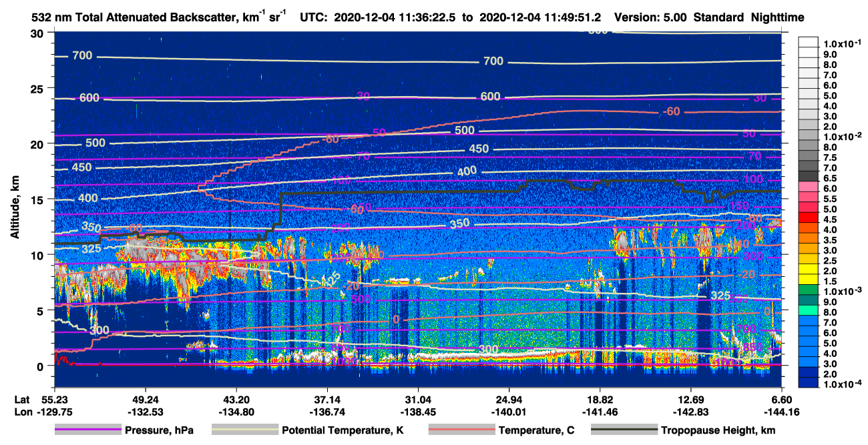Click the pink colorbar swatch beside 5.5
The width and height of the screenshot is (868, 445).
[808, 197]
